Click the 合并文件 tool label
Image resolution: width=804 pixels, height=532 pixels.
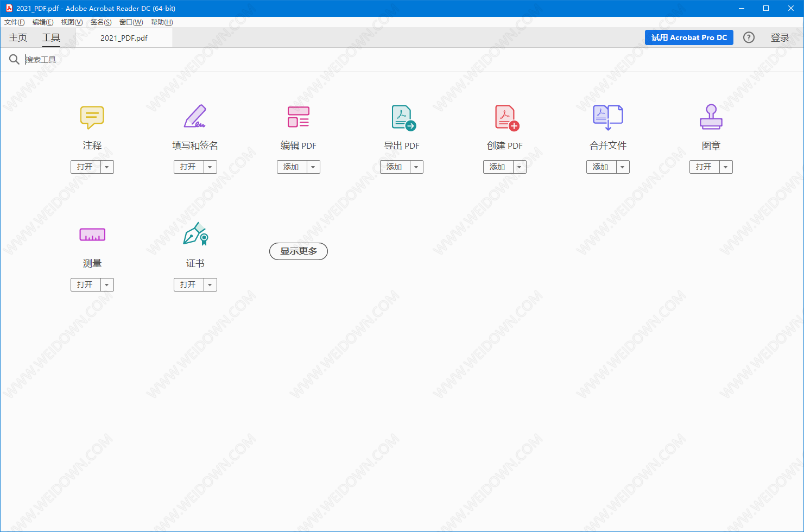(608, 145)
